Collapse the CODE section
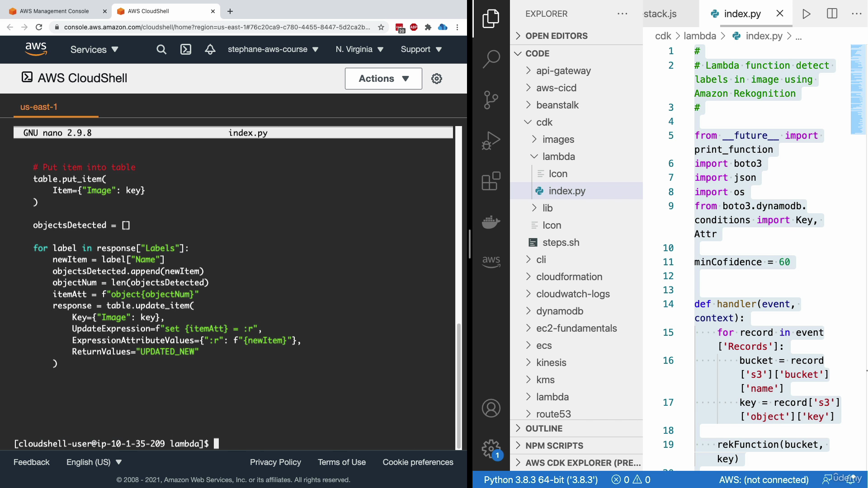This screenshot has height=488, width=868. pyautogui.click(x=576, y=53)
